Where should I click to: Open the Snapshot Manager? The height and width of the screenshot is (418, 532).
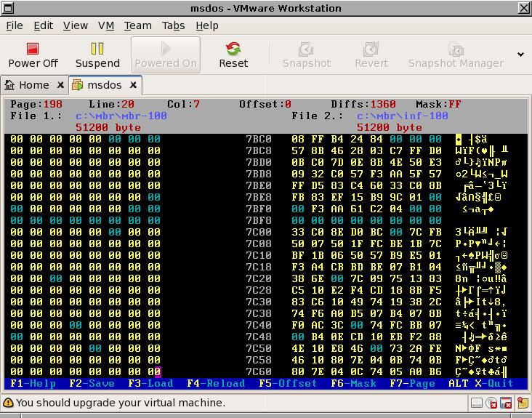[x=456, y=55]
